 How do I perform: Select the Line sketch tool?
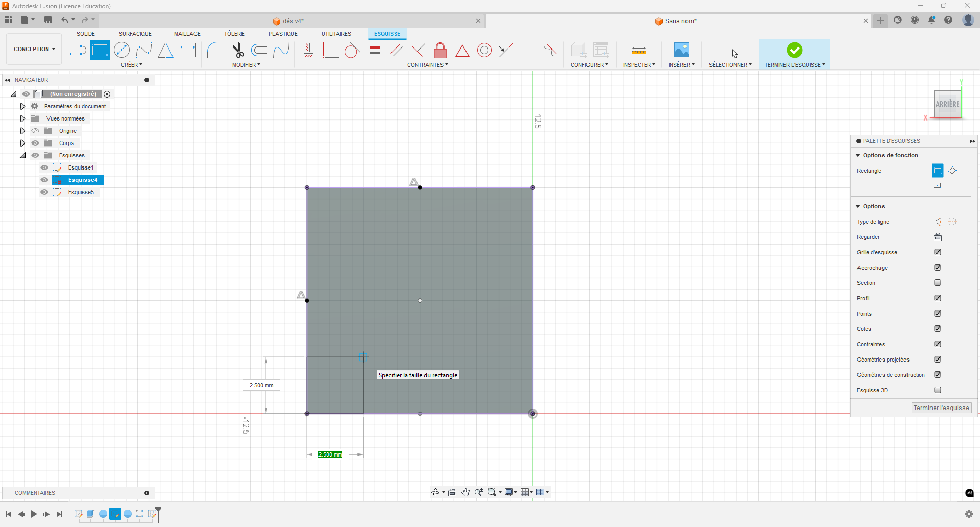(78, 50)
